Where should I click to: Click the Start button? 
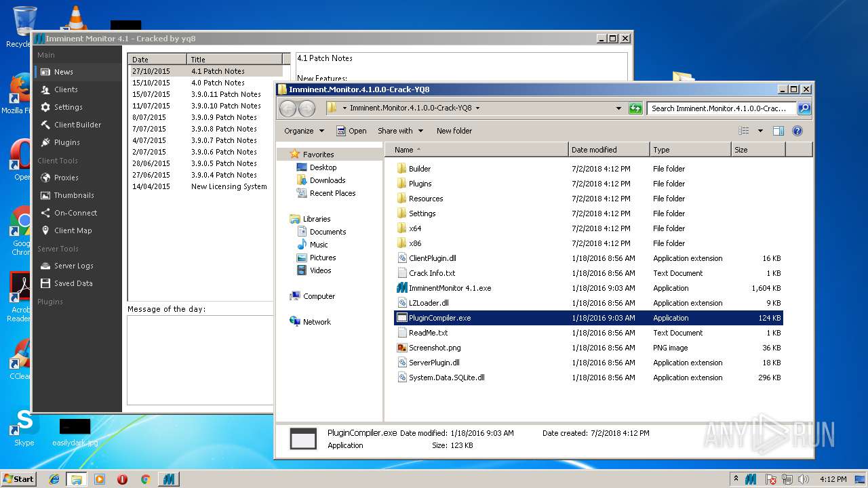[18, 479]
